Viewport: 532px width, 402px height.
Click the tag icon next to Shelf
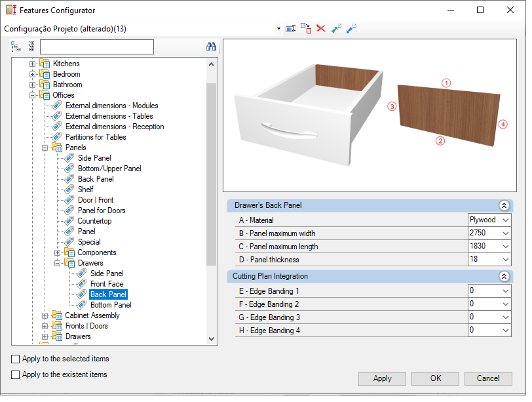point(69,190)
